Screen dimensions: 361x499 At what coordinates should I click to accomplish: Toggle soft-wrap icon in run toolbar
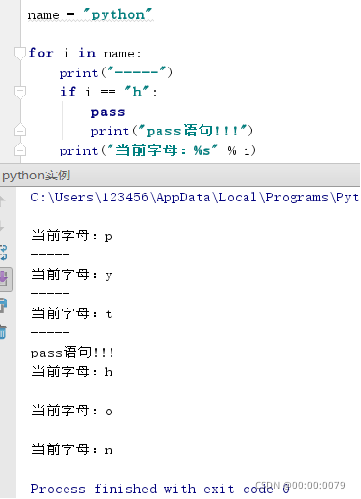(3, 252)
